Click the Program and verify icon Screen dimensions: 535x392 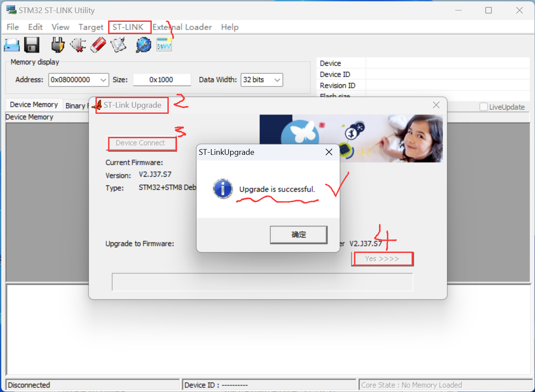pos(118,44)
